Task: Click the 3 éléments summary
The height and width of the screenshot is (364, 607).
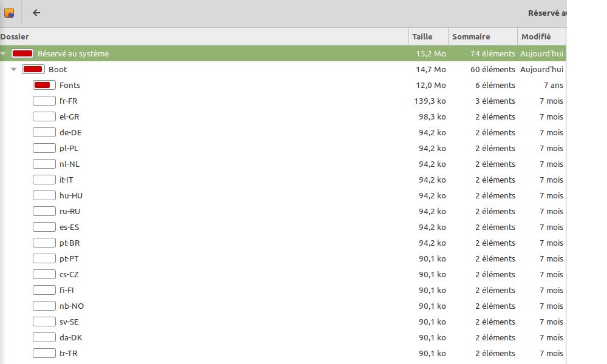Action: [495, 101]
